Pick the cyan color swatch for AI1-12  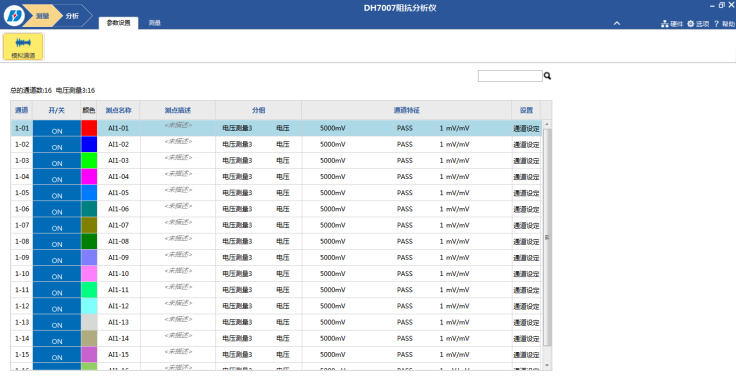pyautogui.click(x=89, y=306)
